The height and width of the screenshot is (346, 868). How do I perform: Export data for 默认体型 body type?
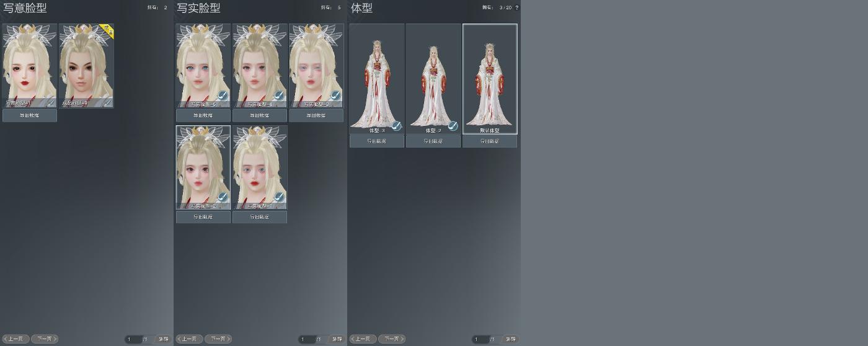click(490, 141)
